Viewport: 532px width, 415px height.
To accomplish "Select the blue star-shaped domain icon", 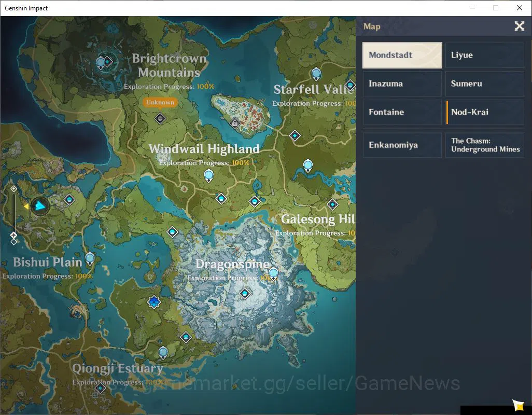I will click(x=154, y=302).
